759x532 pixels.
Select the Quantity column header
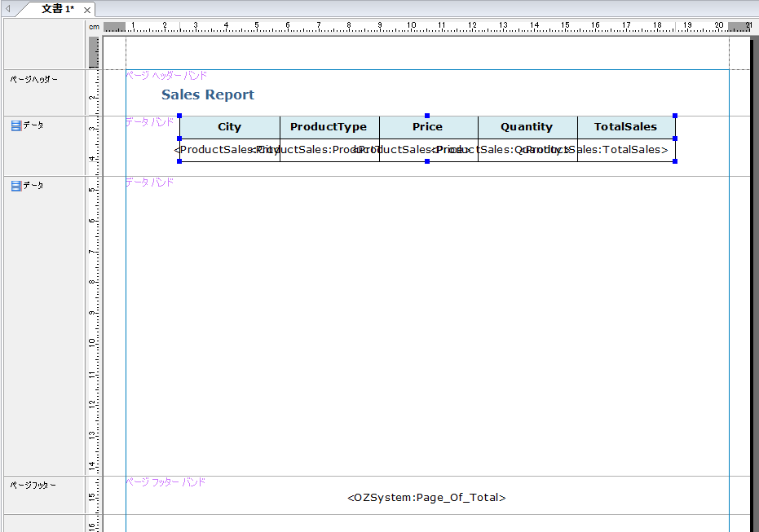click(527, 127)
